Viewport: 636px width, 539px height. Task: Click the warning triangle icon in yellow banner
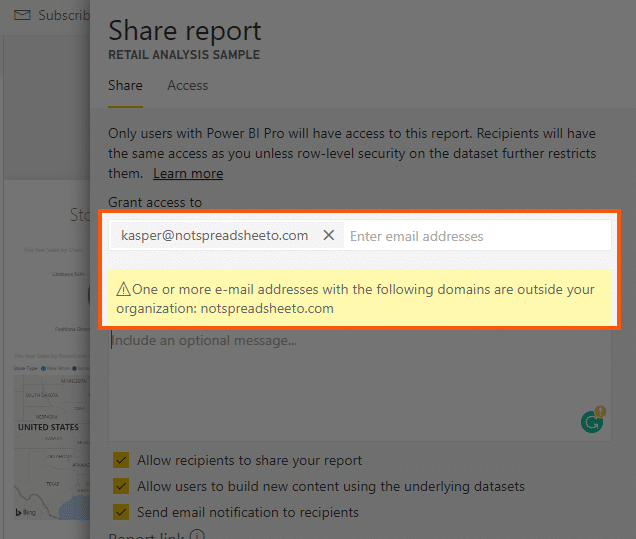click(123, 289)
